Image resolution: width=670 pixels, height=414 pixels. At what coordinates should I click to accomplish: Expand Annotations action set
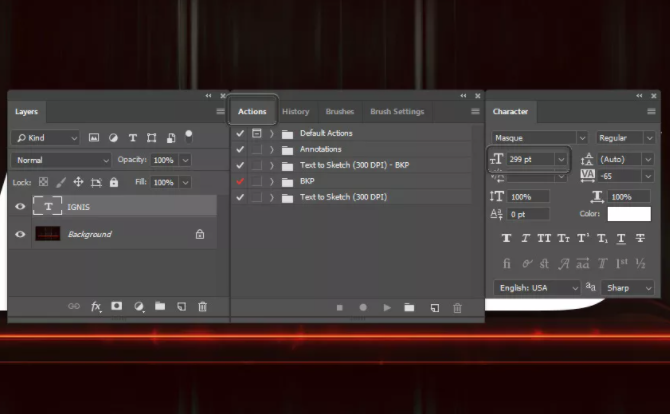[x=272, y=150]
